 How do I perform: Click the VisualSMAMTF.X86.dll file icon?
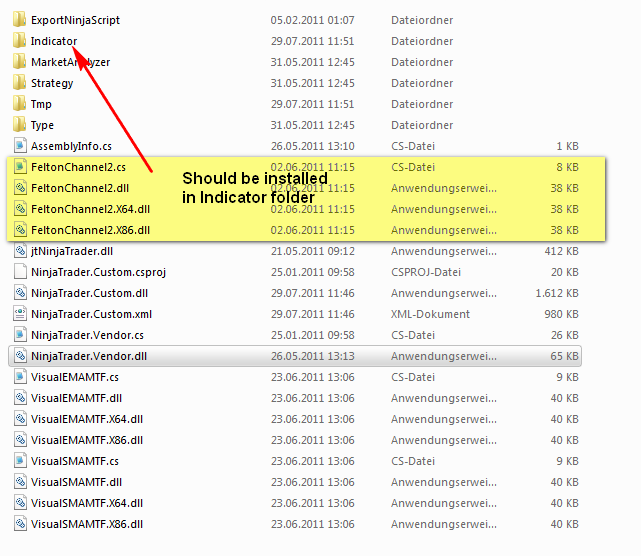pyautogui.click(x=20, y=524)
